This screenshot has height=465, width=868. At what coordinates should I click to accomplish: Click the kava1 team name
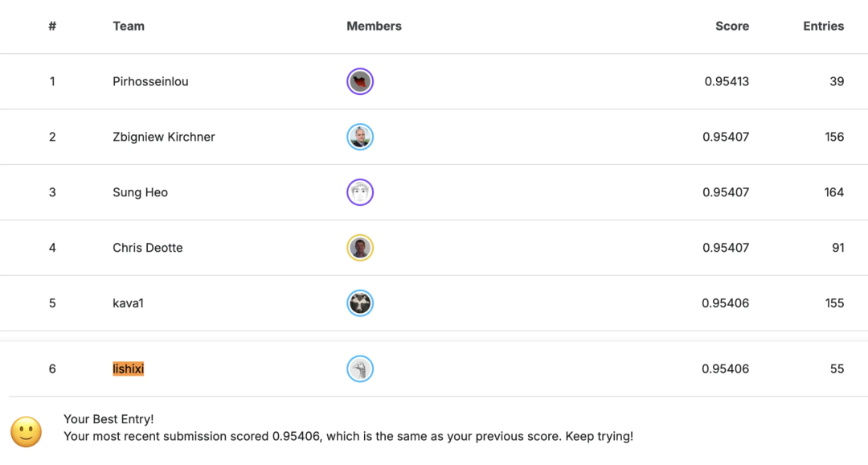(129, 303)
